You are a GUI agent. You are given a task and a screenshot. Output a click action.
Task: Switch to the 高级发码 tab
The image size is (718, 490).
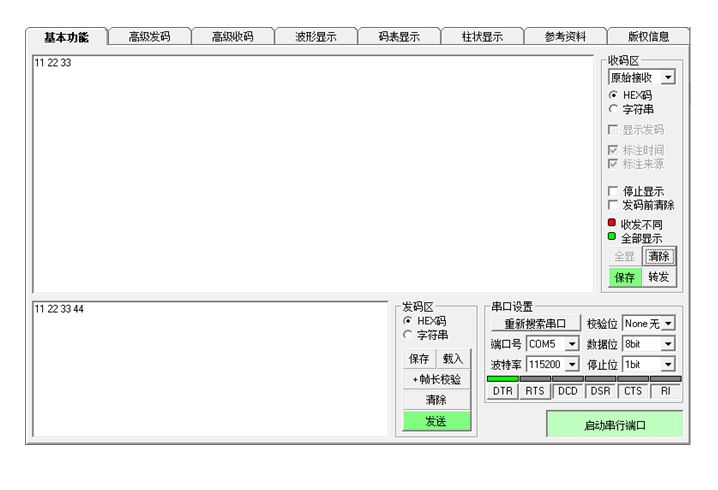(x=149, y=37)
